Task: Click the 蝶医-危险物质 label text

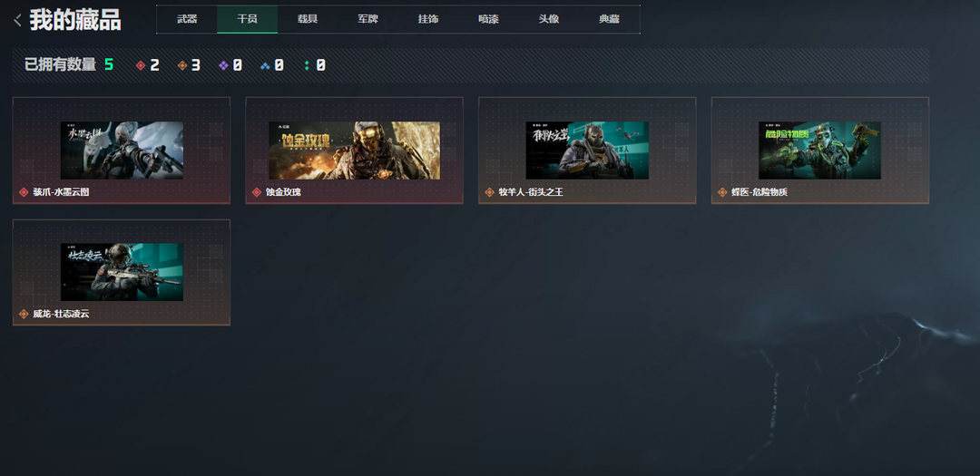Action: pos(759,192)
